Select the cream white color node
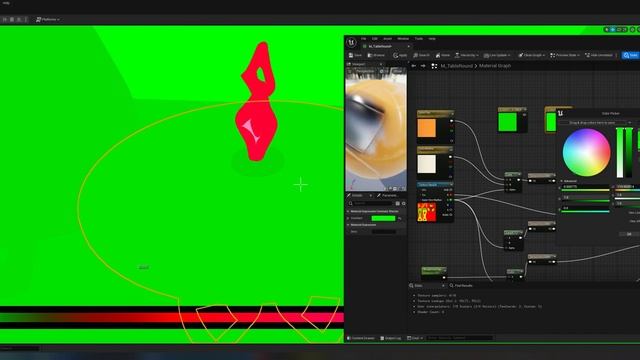 435,162
